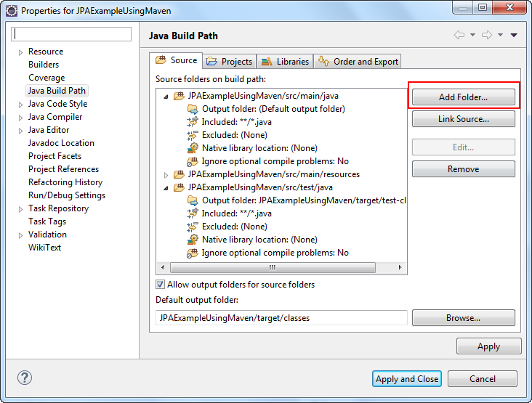Click the source folder icon for src/main/java
This screenshot has width=532, height=403.
click(x=179, y=96)
